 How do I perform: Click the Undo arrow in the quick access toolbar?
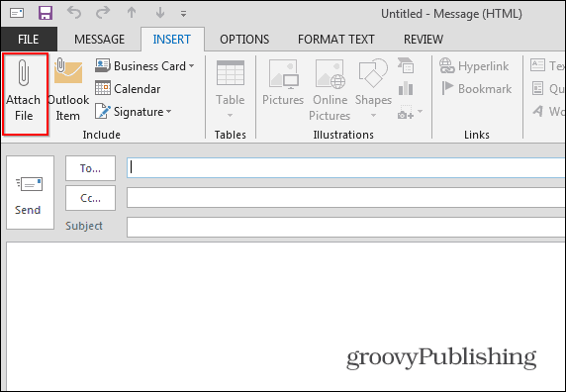point(74,13)
